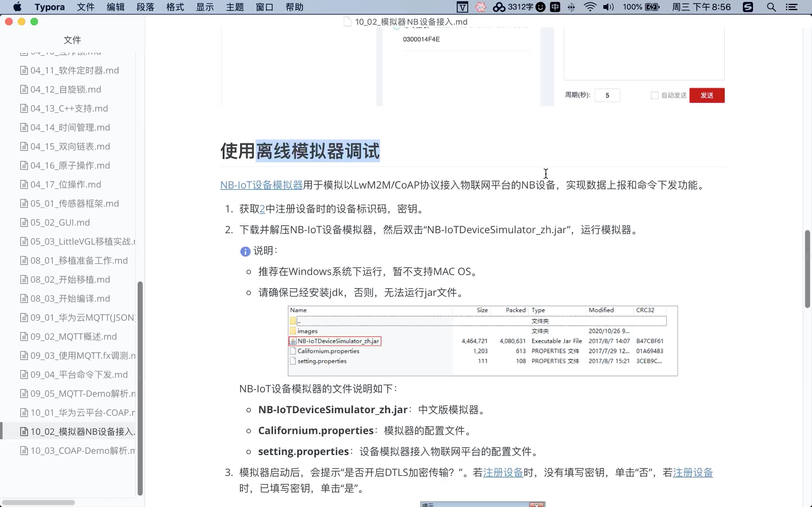
Task: Open the Bluetooth menu bar icon
Action: click(x=571, y=7)
